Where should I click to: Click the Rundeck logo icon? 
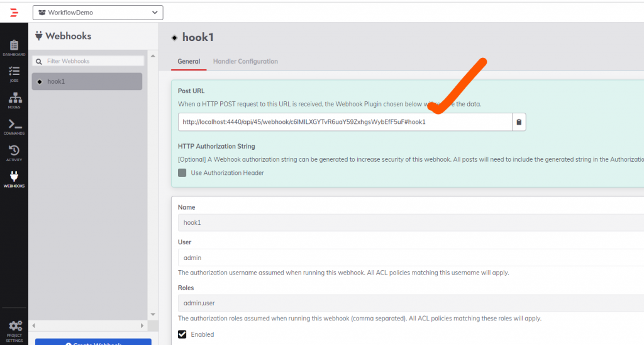[14, 12]
